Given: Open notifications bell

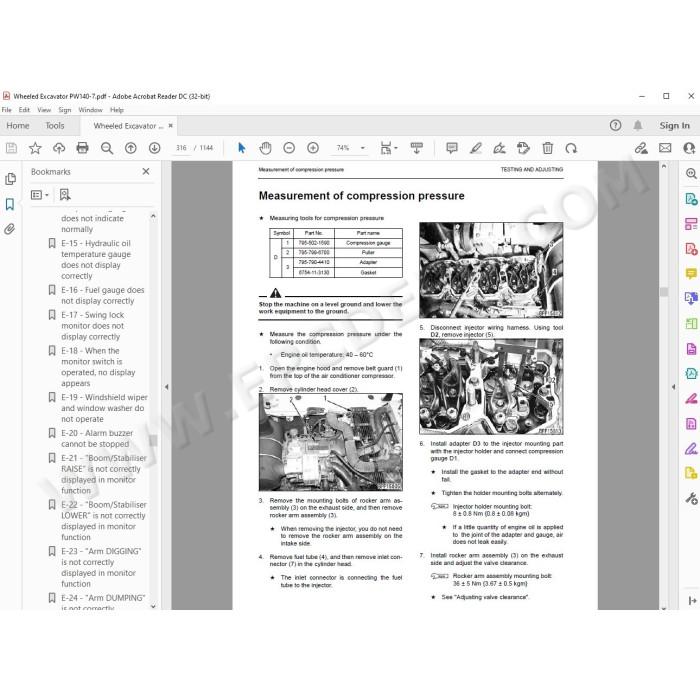Looking at the screenshot, I should click(638, 125).
